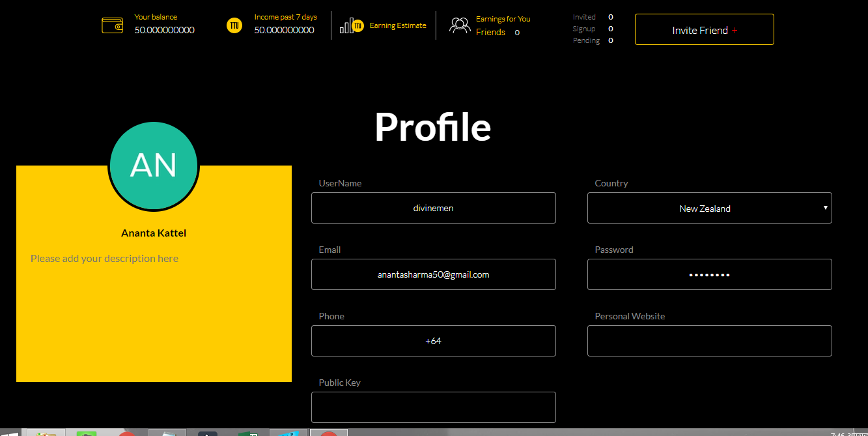
Task: Click the dropdown arrow in the Country field
Action: [825, 208]
